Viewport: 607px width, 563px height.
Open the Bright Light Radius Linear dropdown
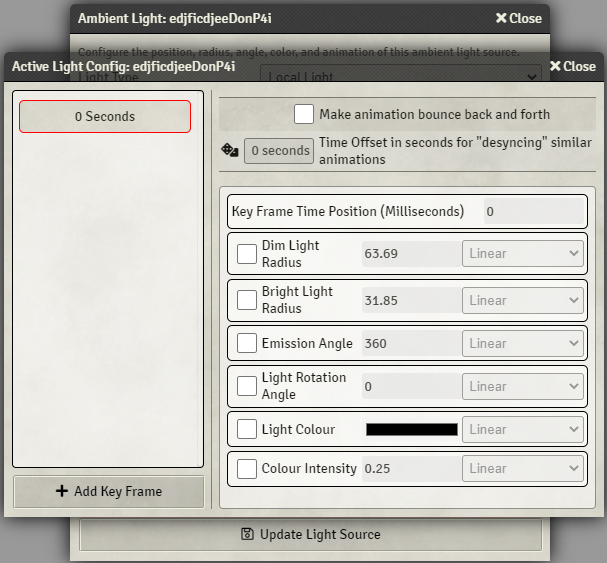pos(523,300)
